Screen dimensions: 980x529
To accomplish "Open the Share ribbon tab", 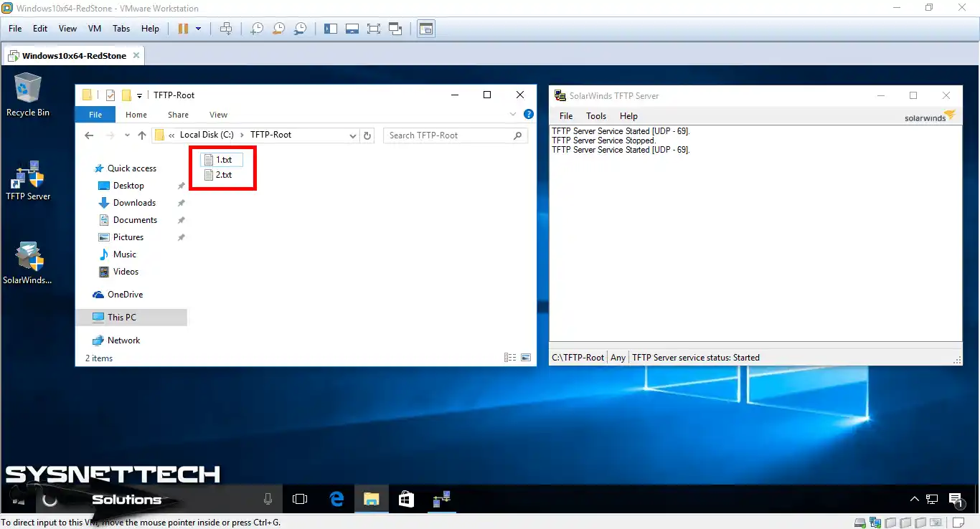I will [179, 115].
